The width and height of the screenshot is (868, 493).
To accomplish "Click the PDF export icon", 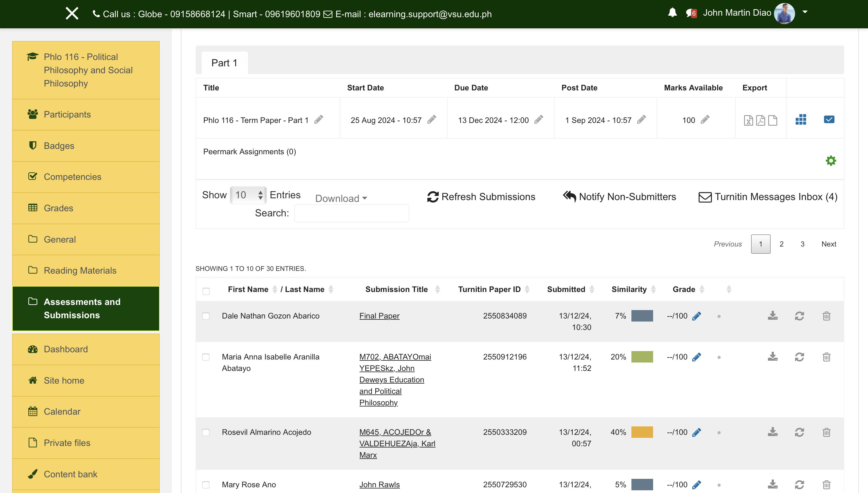I will pos(760,120).
